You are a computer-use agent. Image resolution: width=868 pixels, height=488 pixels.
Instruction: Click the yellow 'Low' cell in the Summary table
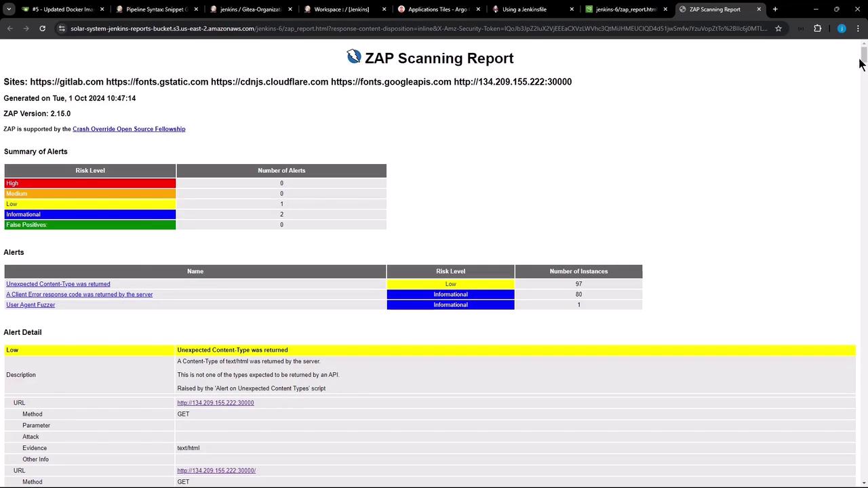[90, 204]
